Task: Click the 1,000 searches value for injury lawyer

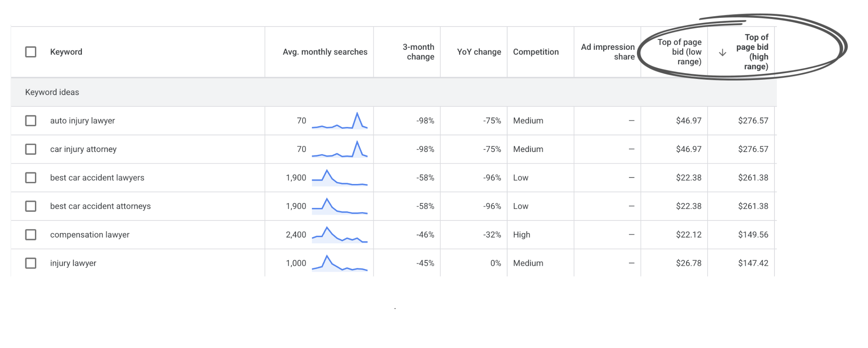Action: click(x=296, y=263)
